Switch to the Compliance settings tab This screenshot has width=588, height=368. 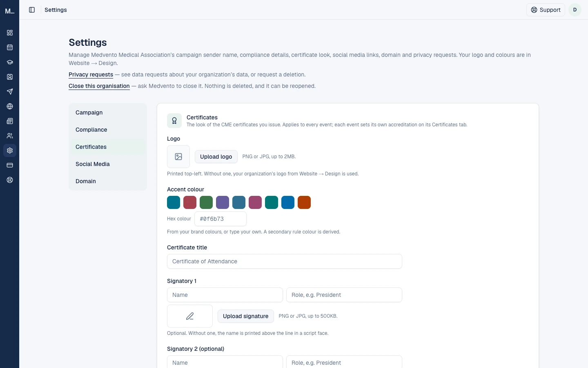[108, 130]
